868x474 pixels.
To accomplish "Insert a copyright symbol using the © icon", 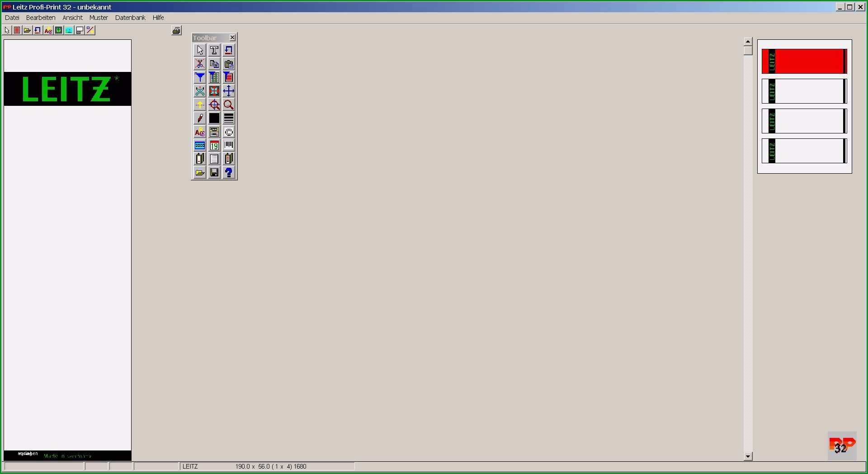I will (x=229, y=132).
